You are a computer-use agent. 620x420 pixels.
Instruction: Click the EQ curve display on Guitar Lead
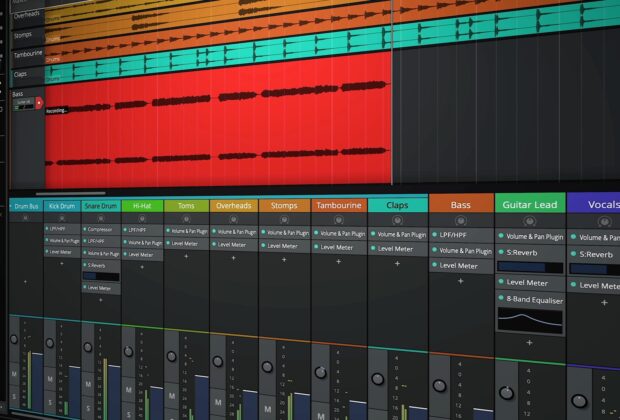click(530, 321)
